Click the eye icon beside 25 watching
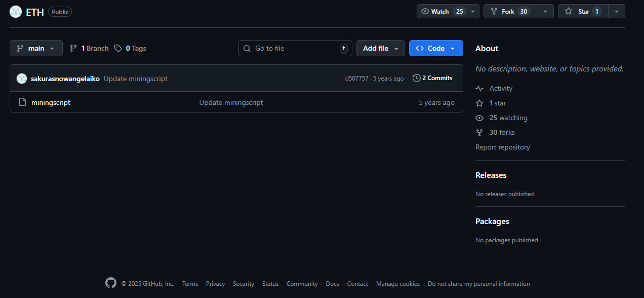 click(x=479, y=118)
